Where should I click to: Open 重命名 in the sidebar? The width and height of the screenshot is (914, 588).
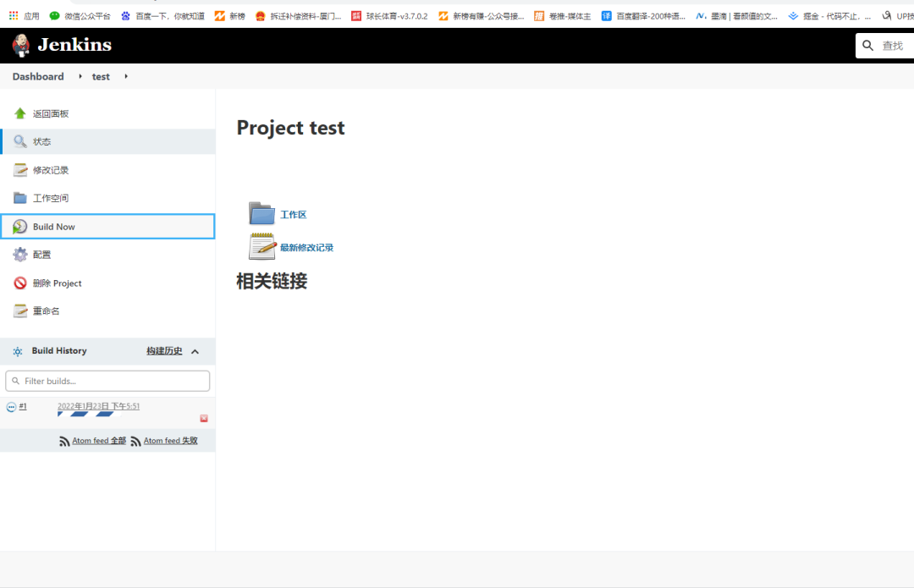tap(46, 311)
